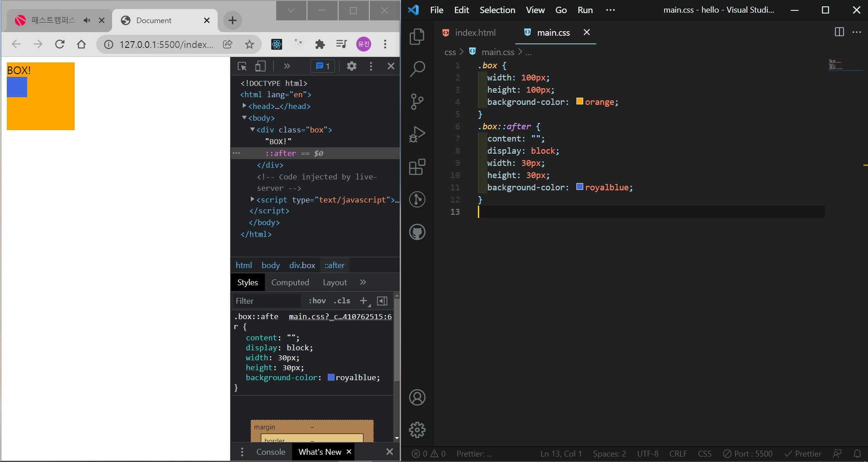Collapse the body element node

244,118
